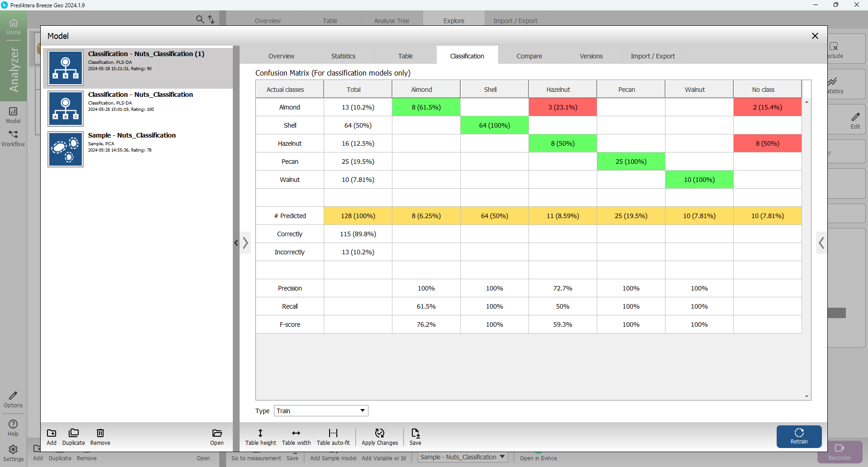Image resolution: width=868 pixels, height=467 pixels.
Task: Close the Model dialog
Action: point(815,36)
